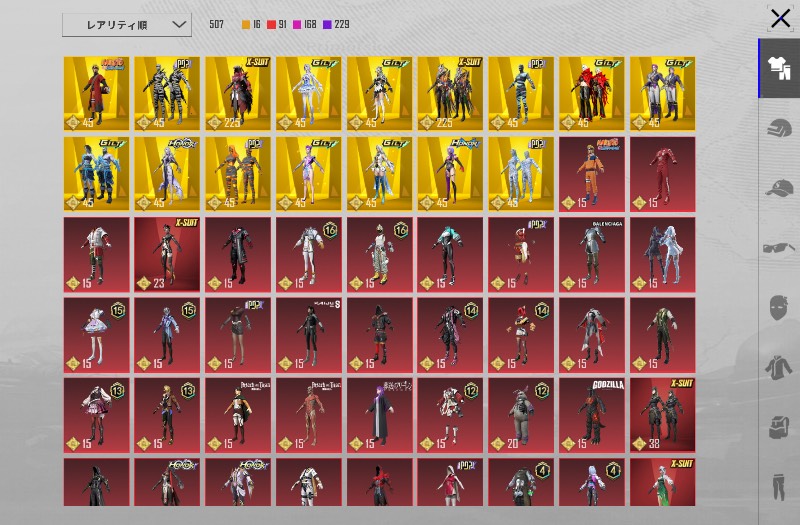Select the gold zebra-striped pair outfit
Image resolution: width=800 pixels, height=525 pixels.
[167, 93]
